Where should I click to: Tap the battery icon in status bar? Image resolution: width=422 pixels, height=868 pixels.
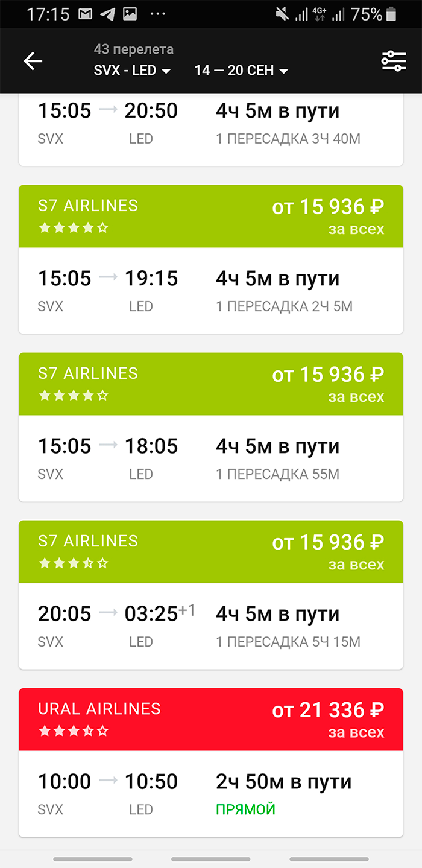tap(392, 14)
